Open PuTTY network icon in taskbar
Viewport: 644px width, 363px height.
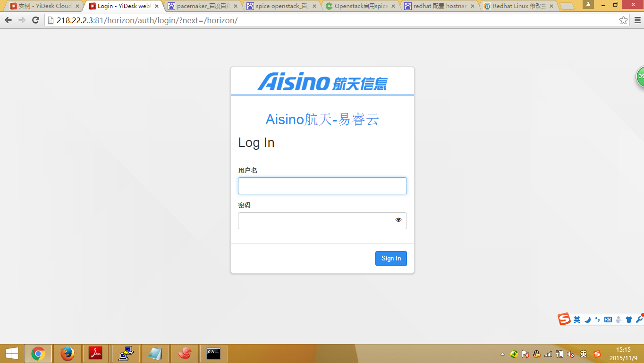click(126, 354)
